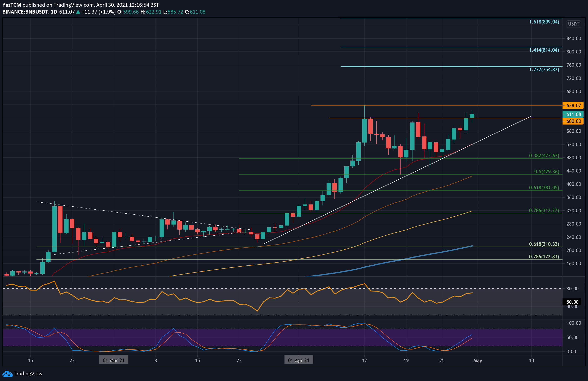Screen dimensions: 588x381
Task: Select the 0.618(381.05) retracement label
Action: pos(544,188)
